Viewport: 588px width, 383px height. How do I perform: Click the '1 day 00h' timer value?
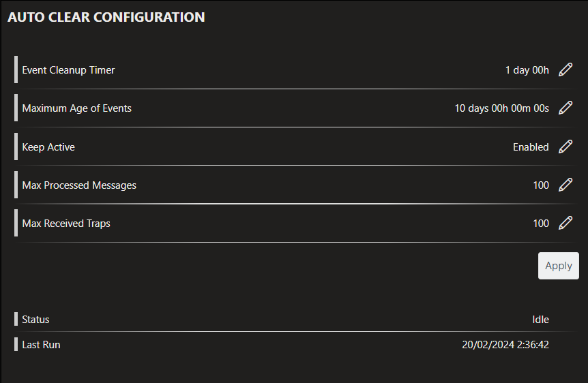527,70
